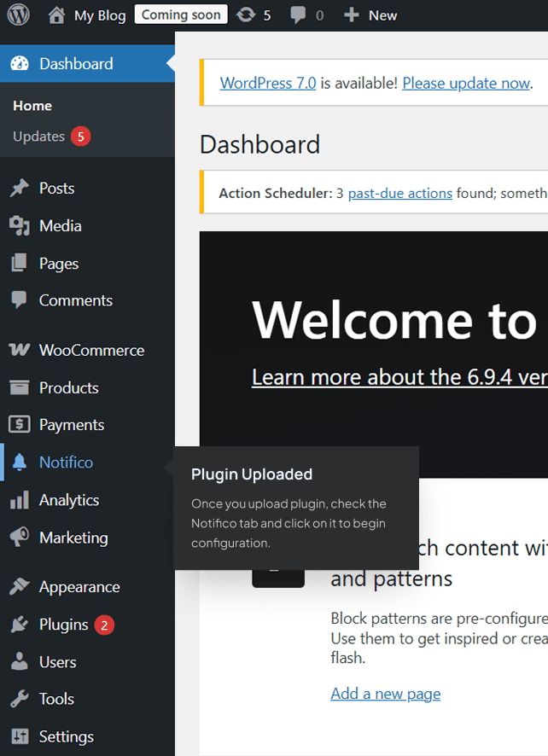
Task: Select Home submenu under Dashboard
Action: pos(32,106)
